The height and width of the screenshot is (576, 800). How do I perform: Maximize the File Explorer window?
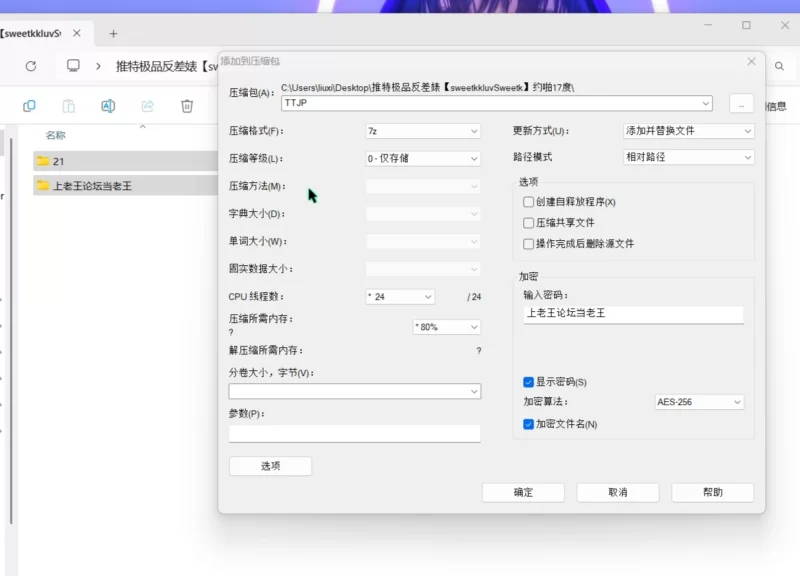[x=746, y=25]
